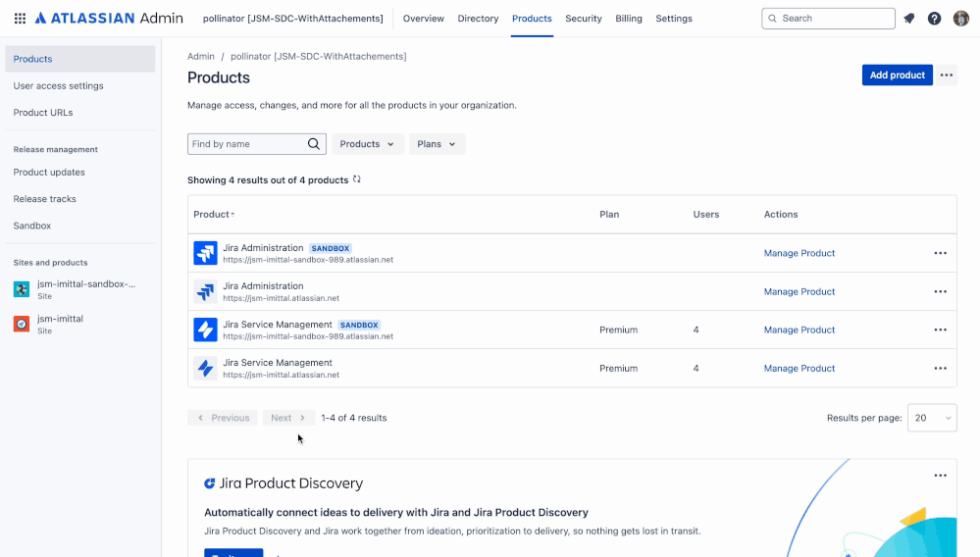Manage Product for jsm-imittal Jira Service Management
Image resolution: width=980 pixels, height=557 pixels.
[x=799, y=369]
